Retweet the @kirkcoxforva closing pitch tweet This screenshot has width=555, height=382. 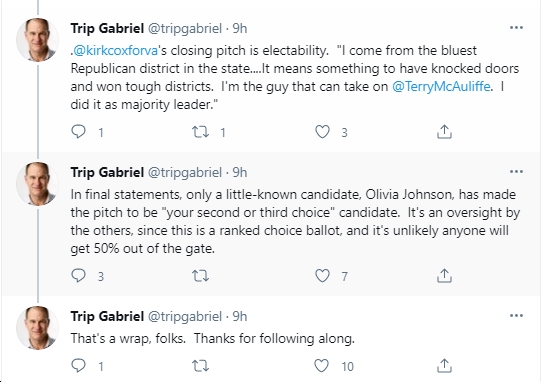[200, 132]
